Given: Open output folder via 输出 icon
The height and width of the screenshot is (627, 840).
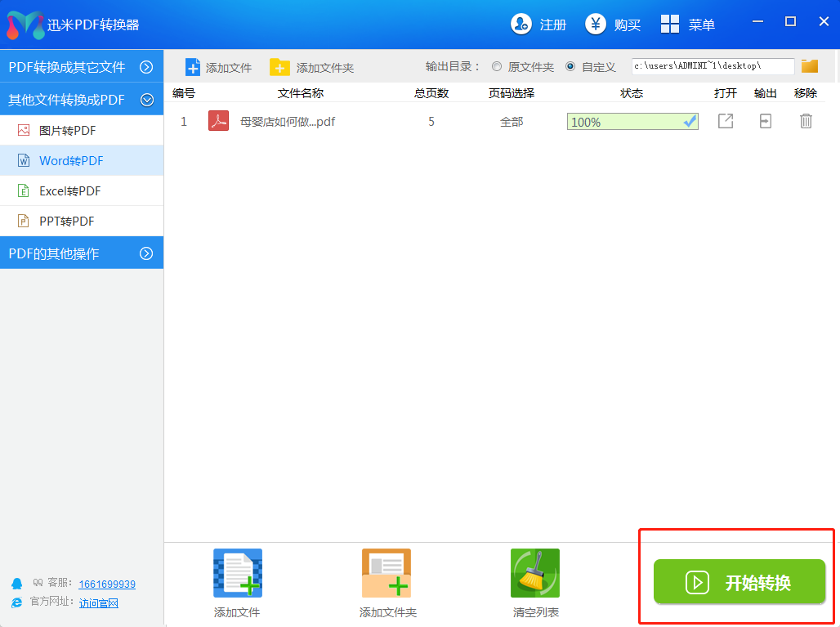Looking at the screenshot, I should click(765, 120).
